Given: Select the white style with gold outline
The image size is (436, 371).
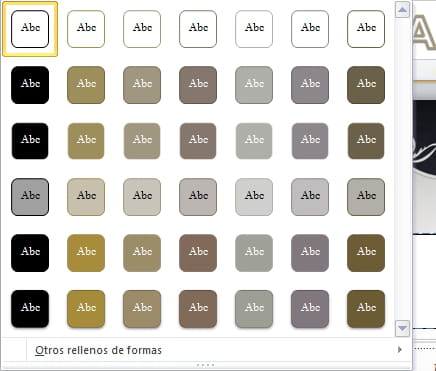Looking at the screenshot, I should [86, 29].
